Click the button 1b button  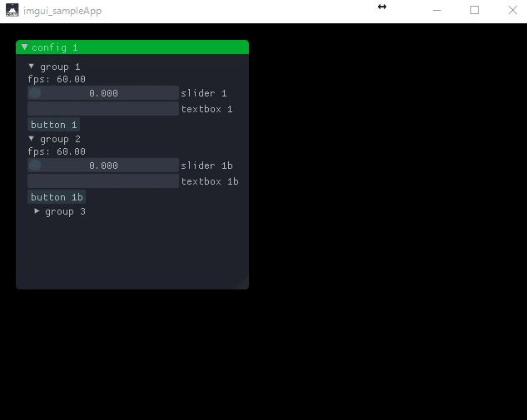[57, 197]
